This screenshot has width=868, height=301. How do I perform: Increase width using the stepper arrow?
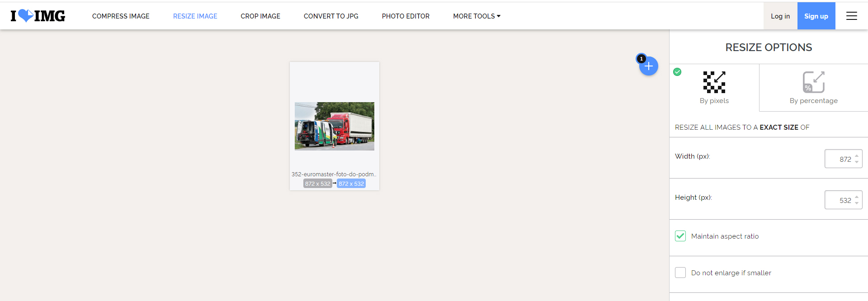857,156
